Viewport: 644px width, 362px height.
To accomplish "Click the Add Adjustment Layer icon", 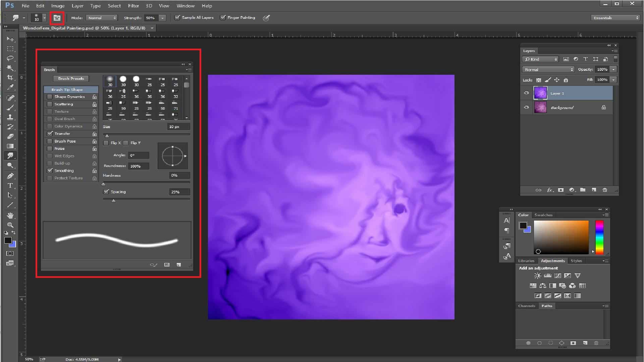I will click(572, 190).
